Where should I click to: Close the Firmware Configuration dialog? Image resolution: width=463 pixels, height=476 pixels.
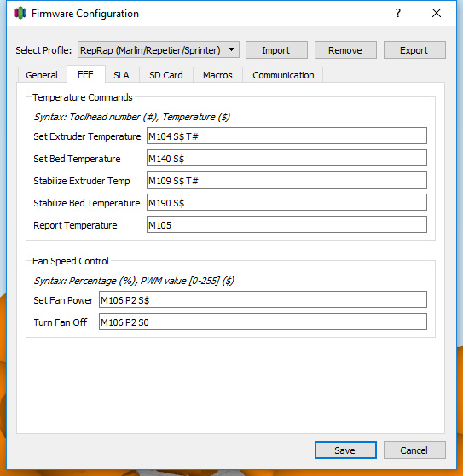coord(437,13)
